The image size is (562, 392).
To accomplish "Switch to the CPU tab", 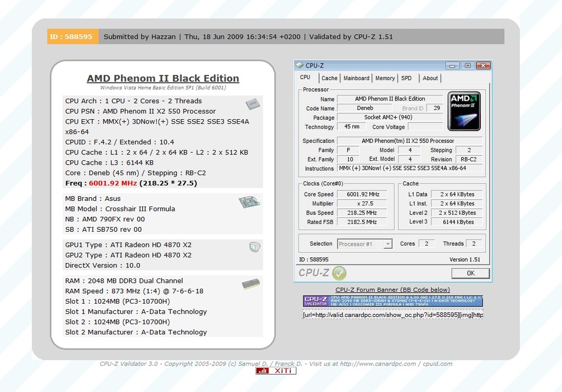I will pyautogui.click(x=305, y=77).
